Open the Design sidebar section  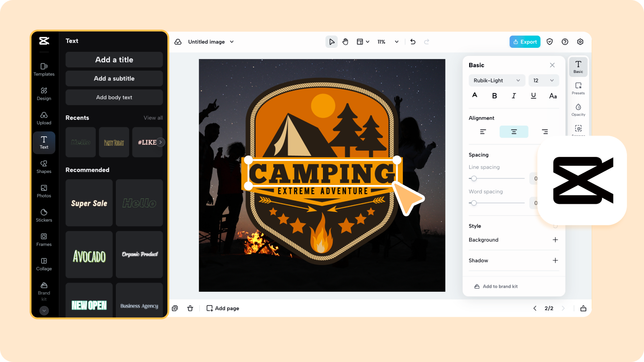coord(44,94)
